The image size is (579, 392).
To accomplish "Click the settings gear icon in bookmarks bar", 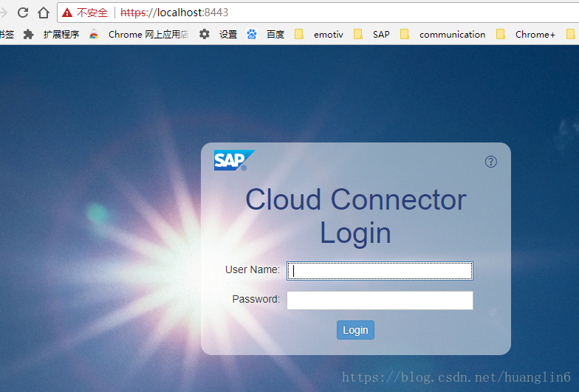I will coord(204,34).
